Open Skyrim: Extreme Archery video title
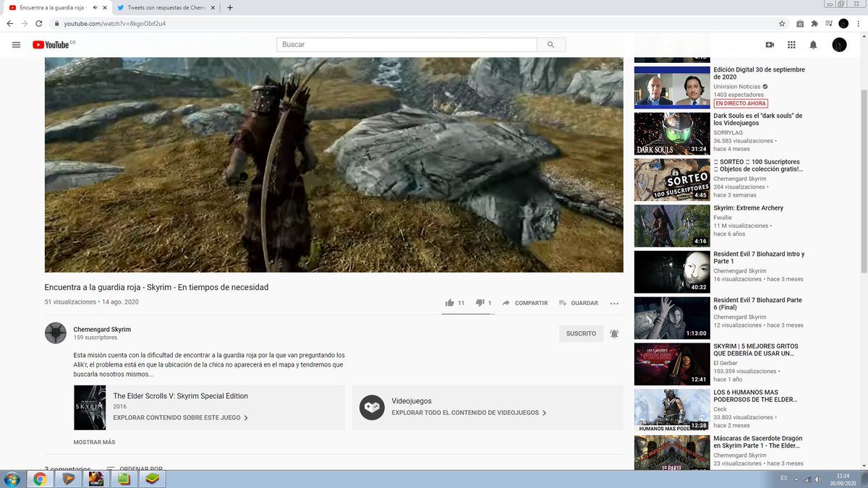Screen dimensions: 868x488 point(748,208)
